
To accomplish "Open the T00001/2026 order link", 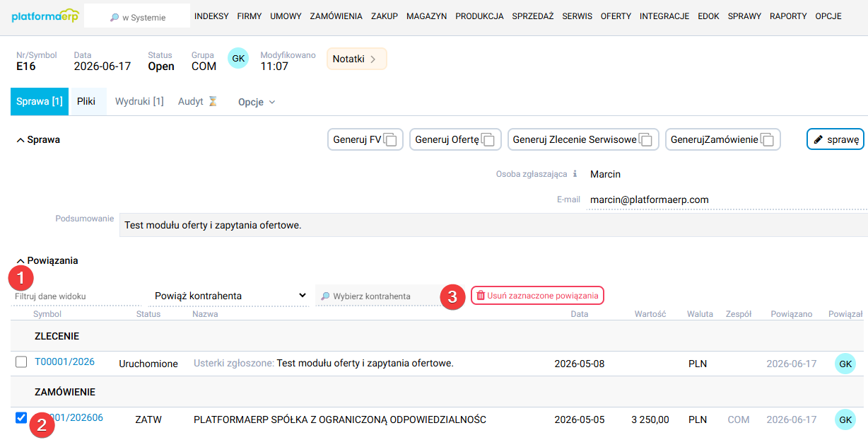I will (64, 361).
